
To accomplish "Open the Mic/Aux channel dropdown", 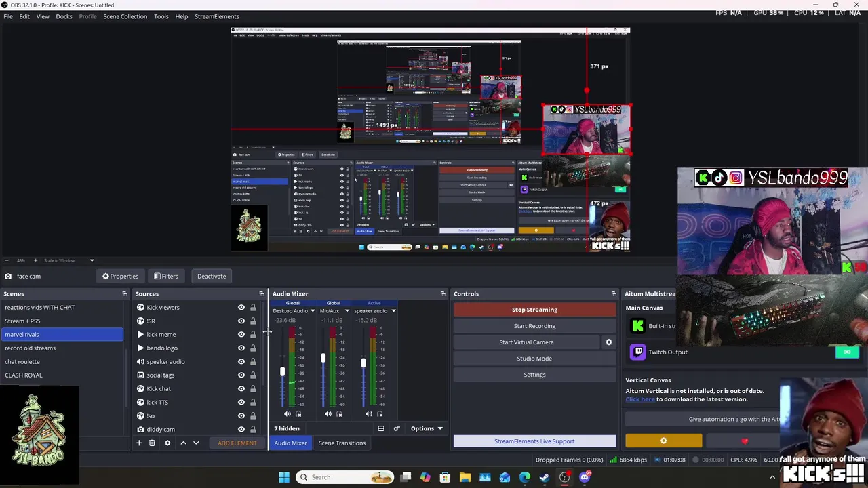I will (347, 311).
